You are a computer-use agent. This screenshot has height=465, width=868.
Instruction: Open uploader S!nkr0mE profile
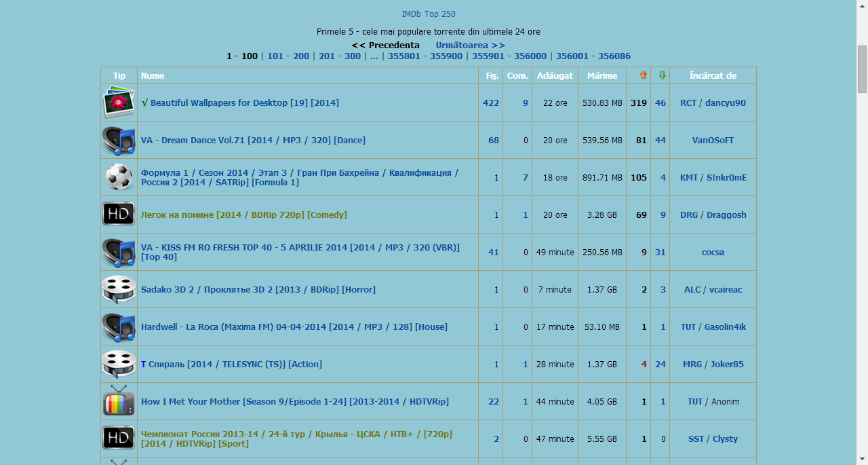[726, 177]
